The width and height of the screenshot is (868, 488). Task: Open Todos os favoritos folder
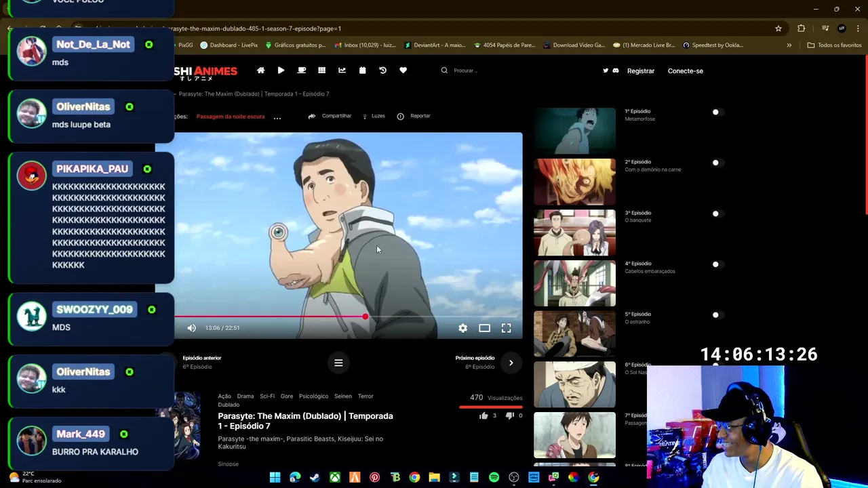point(834,45)
